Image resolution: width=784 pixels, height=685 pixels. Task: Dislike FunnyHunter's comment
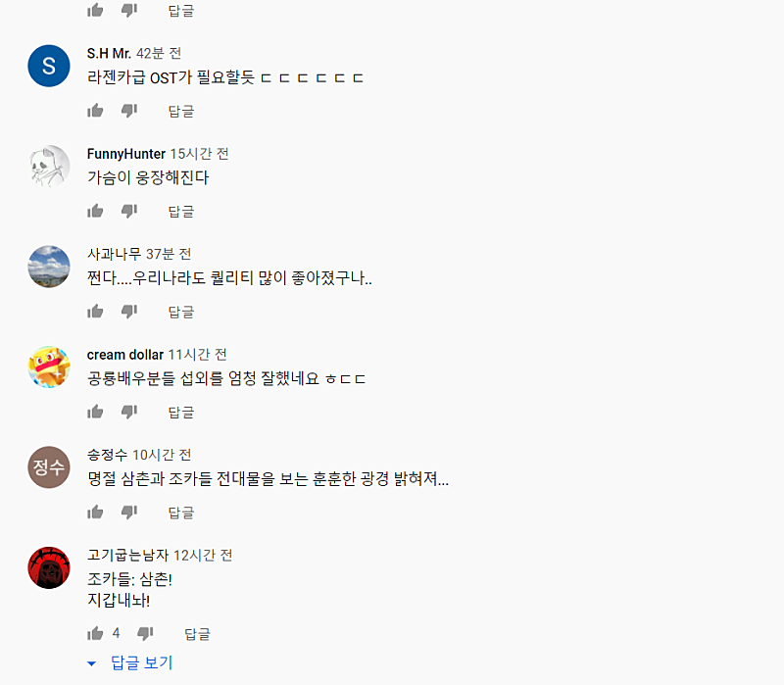(x=128, y=211)
